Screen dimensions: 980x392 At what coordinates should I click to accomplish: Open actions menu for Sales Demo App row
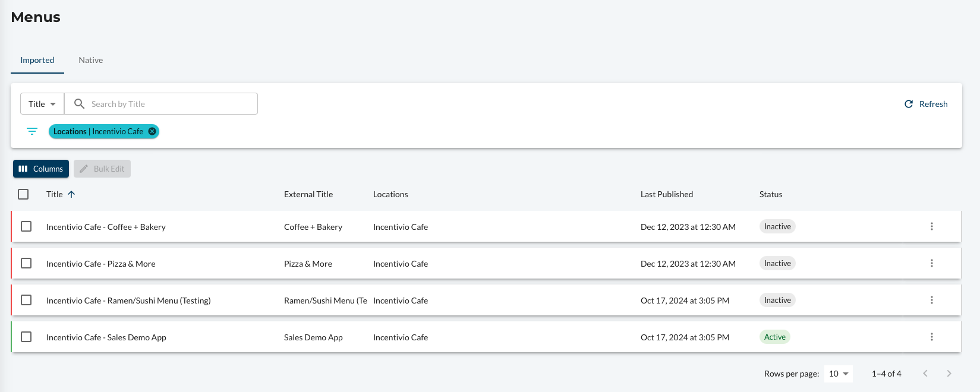click(931, 337)
